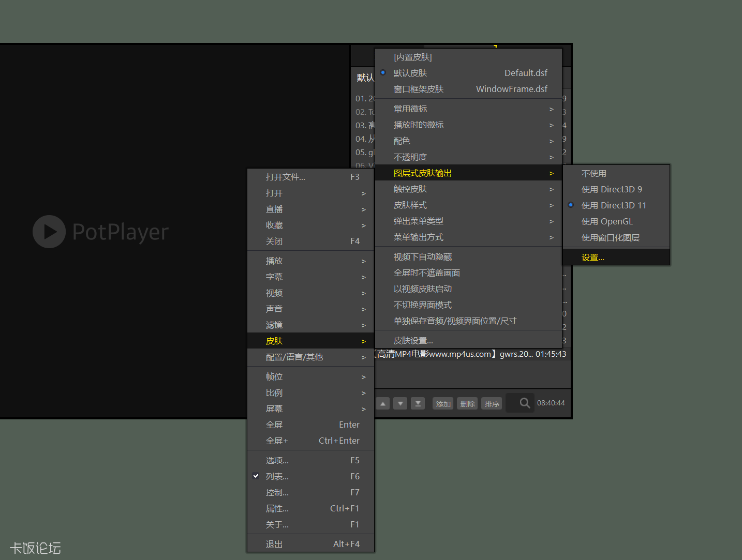Open 打开文件... menu entry
This screenshot has height=560, width=742.
310,177
